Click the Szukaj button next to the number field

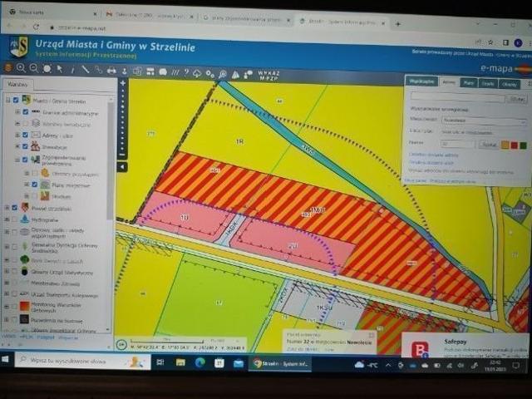point(489,144)
